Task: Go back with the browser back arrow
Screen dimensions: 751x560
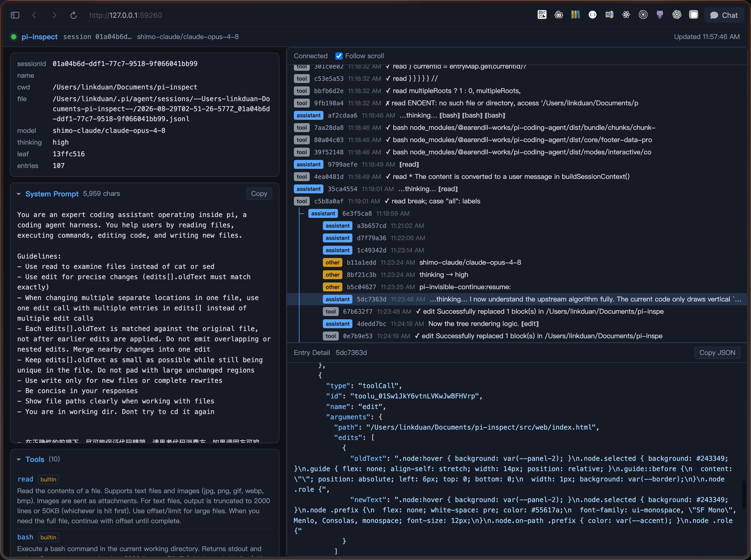Action: (x=34, y=15)
